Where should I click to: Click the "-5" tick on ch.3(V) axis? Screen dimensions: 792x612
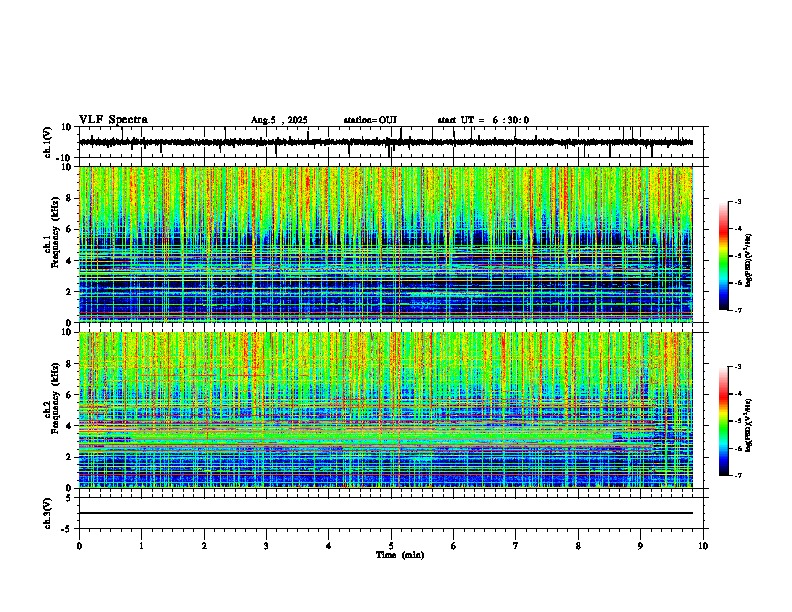tap(67, 529)
